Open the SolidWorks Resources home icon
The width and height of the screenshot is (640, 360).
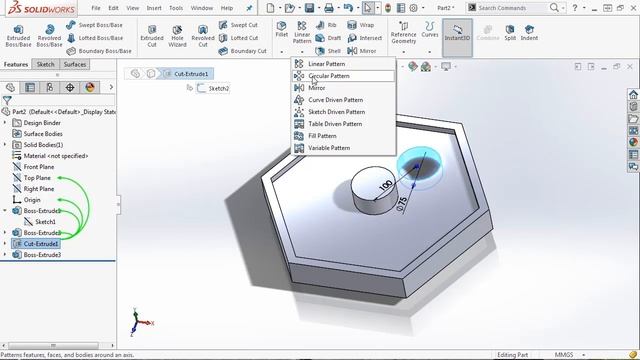[x=633, y=95]
